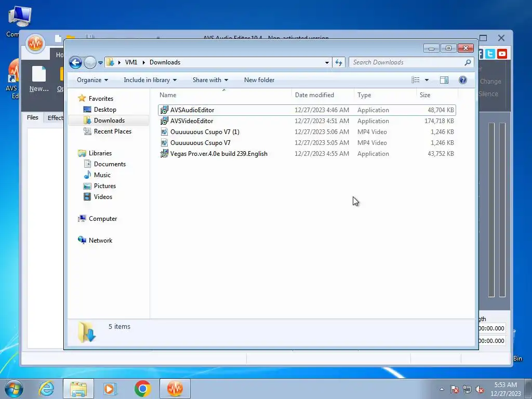Open the Share with menu

coord(210,80)
